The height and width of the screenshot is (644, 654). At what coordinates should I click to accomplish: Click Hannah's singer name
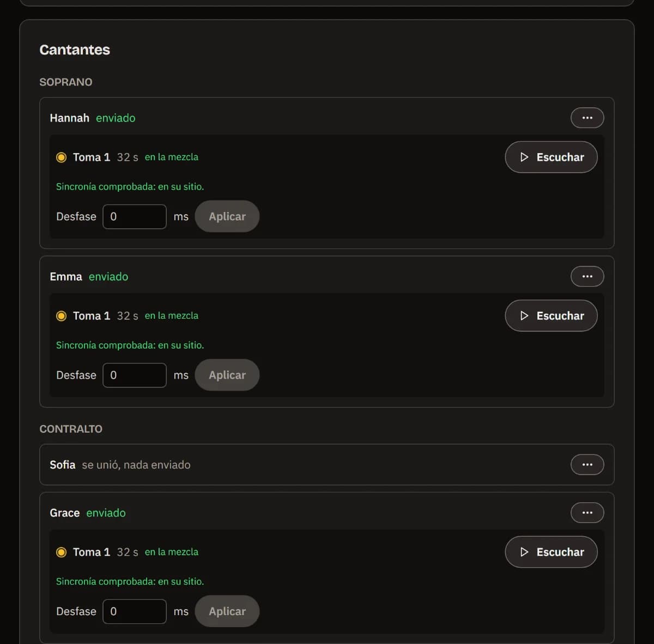pyautogui.click(x=69, y=118)
